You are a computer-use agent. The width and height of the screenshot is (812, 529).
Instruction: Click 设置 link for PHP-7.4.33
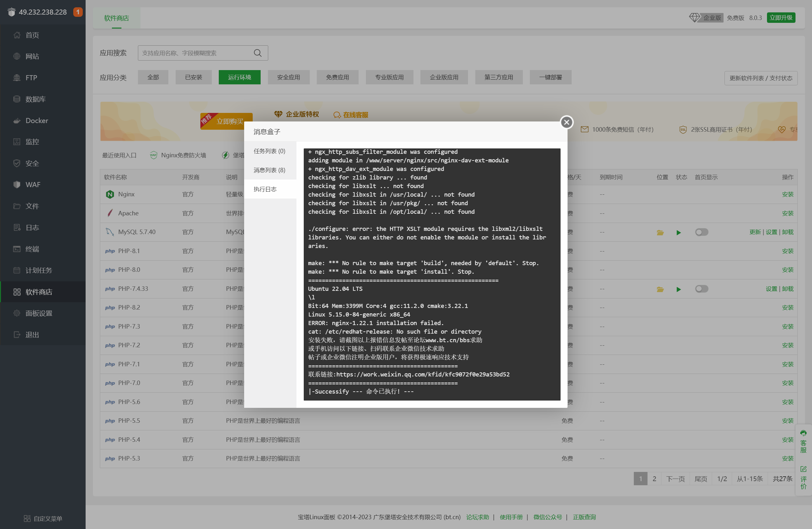771,289
